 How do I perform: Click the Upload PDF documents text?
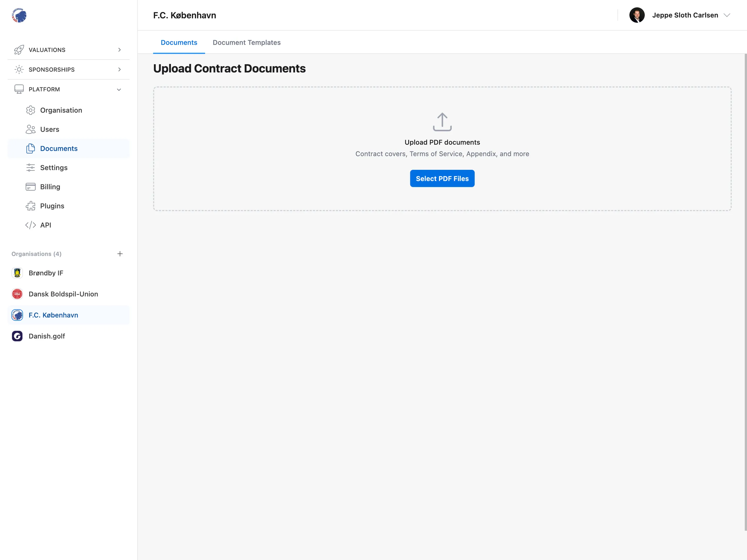442,142
